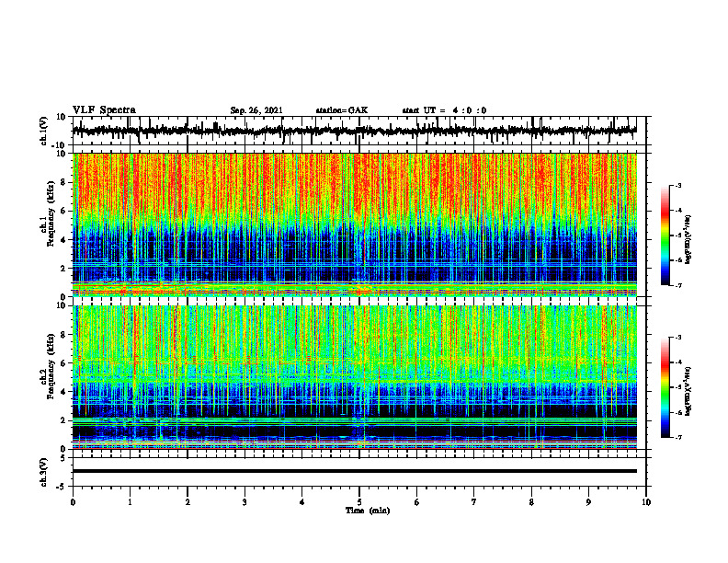Click the "ch.1(V)" waveform axis label
The height and width of the screenshot is (563, 728).
point(44,131)
